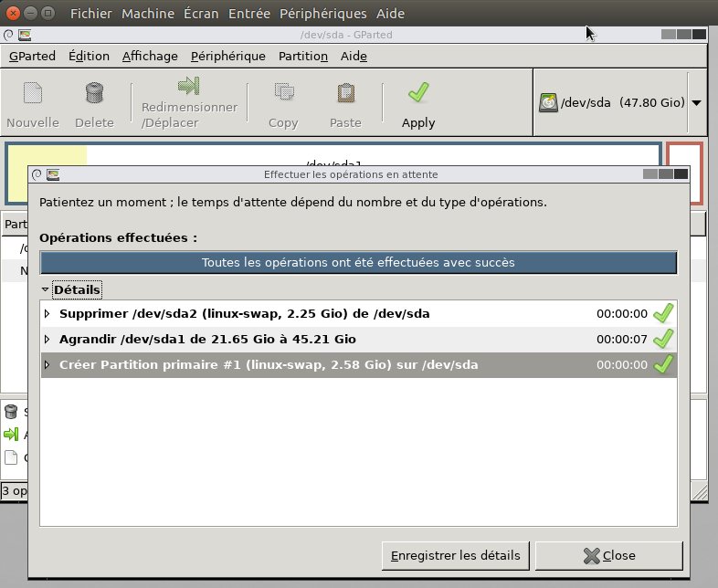Open the Périphérique menu
The image size is (718, 588).
[x=228, y=56]
